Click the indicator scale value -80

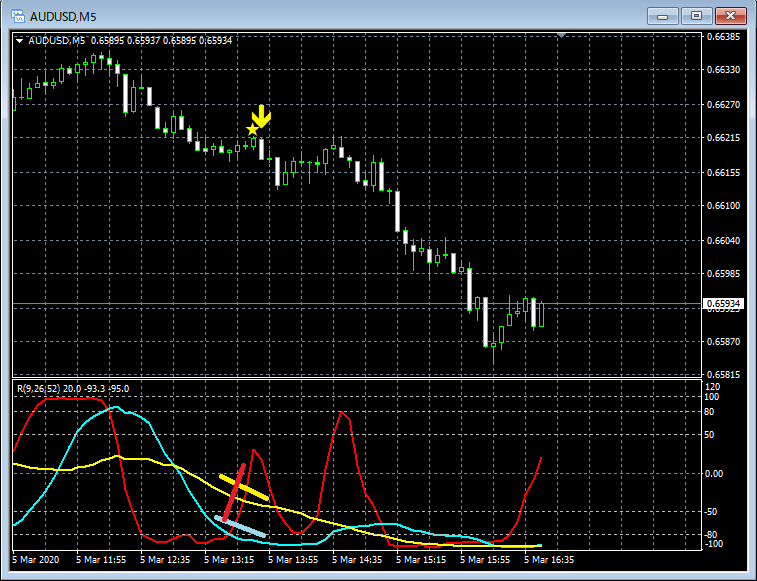711,535
